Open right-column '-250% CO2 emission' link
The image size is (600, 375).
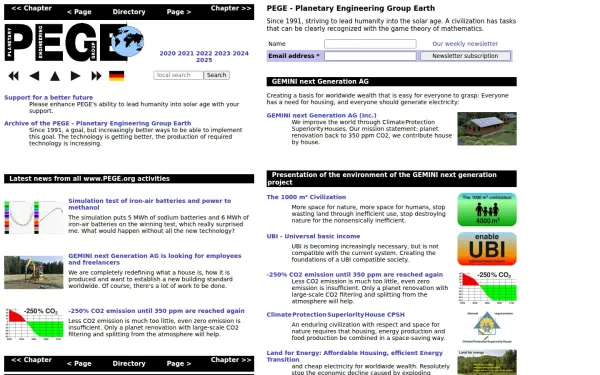tap(355, 274)
